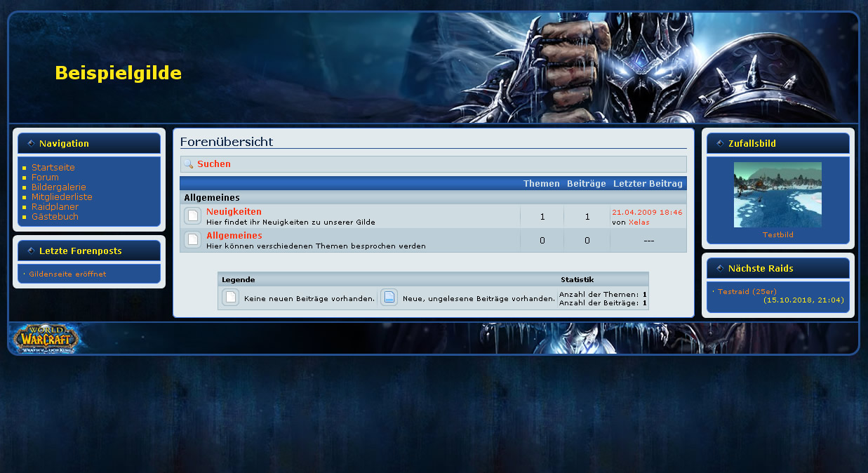Click the Themen column header

pos(542,183)
